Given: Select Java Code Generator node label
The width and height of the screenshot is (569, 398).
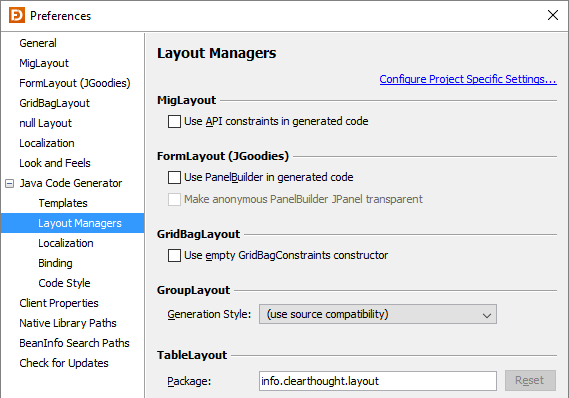Looking at the screenshot, I should click(71, 183).
